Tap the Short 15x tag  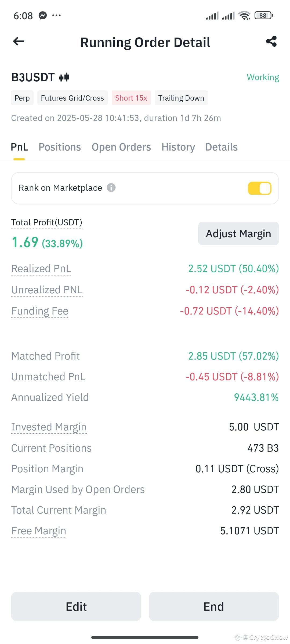[x=131, y=98]
